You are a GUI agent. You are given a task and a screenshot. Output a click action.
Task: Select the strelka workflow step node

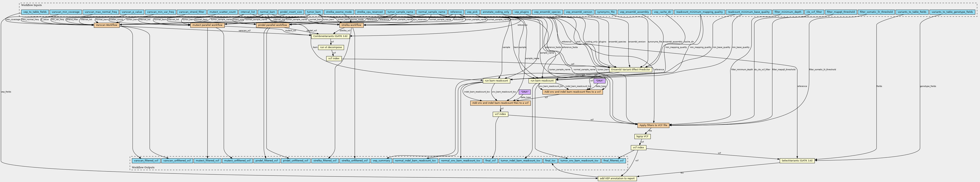pos(351,25)
